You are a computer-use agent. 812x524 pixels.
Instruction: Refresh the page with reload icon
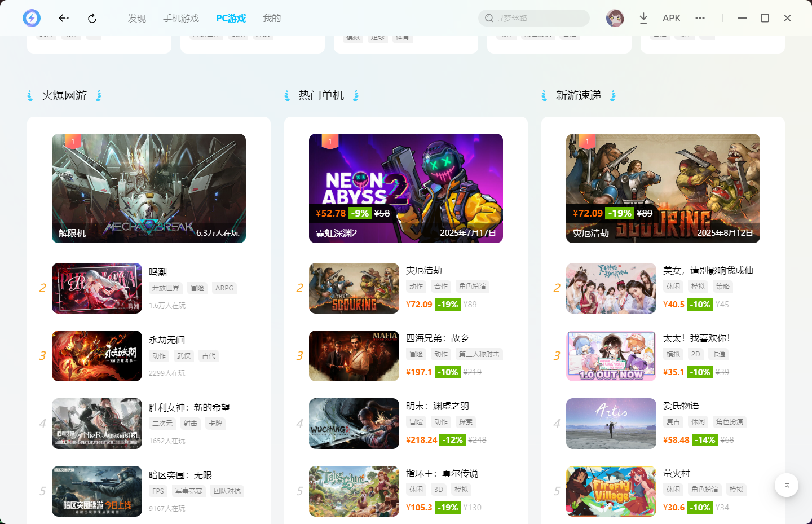[x=92, y=18]
